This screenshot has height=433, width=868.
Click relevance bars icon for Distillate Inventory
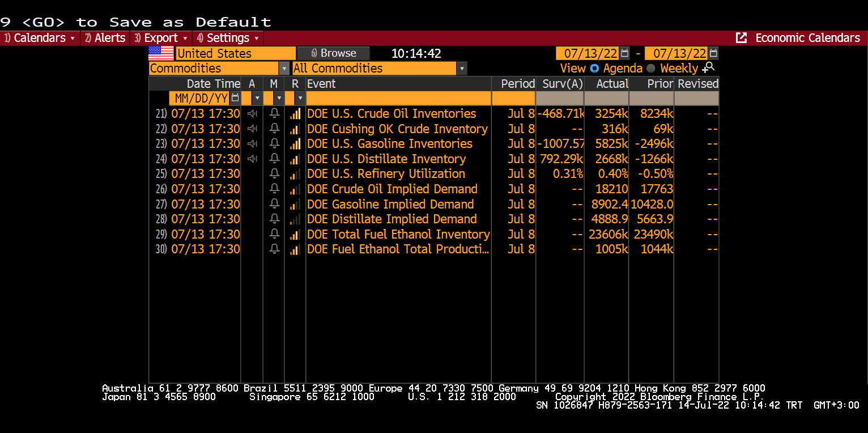(x=295, y=159)
